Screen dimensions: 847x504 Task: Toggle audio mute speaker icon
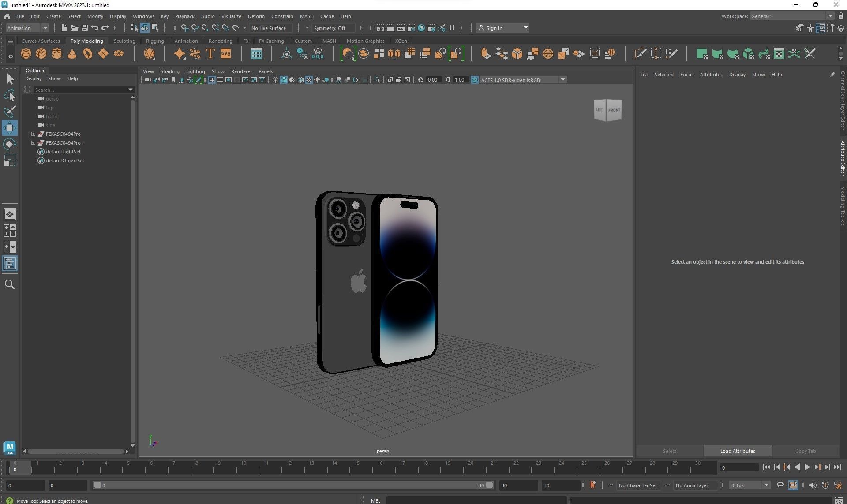tap(812, 485)
